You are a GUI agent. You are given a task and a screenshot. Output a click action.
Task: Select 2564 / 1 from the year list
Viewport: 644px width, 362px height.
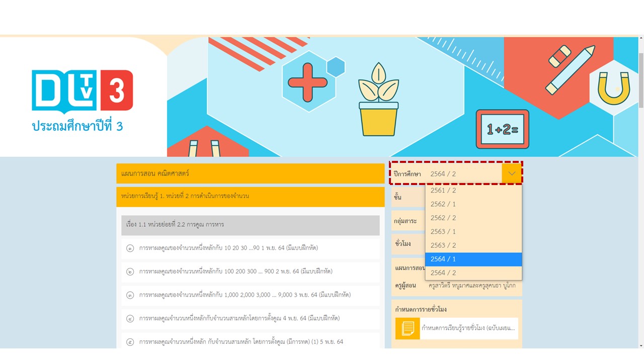[x=473, y=259]
